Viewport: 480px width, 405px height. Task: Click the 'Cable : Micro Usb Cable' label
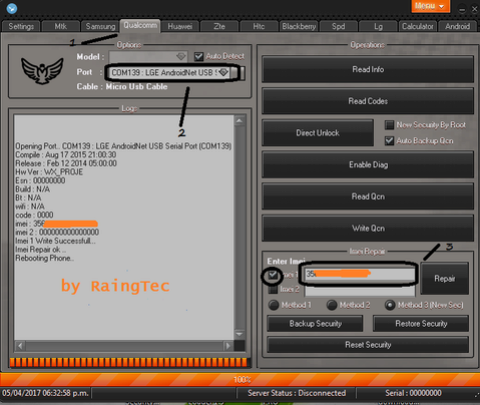[x=122, y=87]
